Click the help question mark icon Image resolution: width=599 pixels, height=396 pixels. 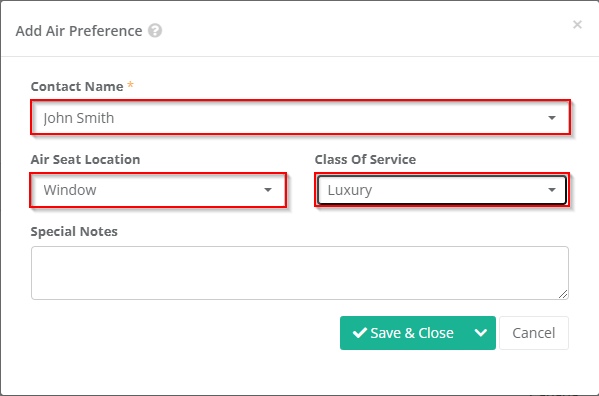[155, 31]
